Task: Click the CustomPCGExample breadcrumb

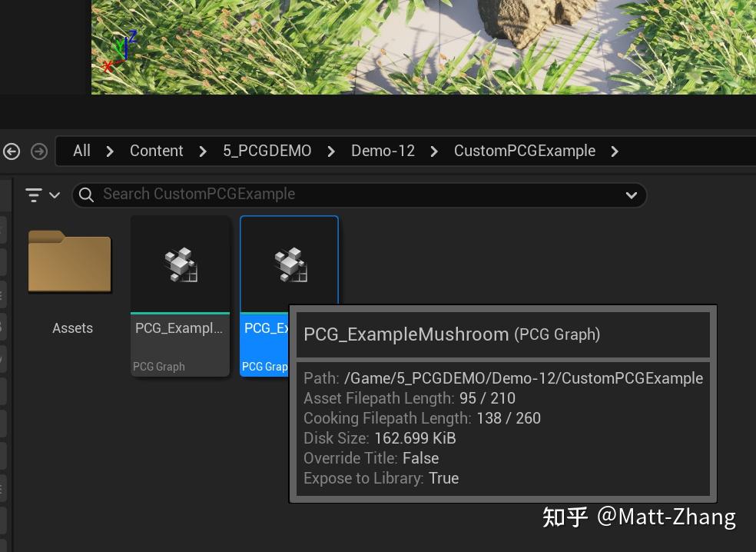Action: 525,151
